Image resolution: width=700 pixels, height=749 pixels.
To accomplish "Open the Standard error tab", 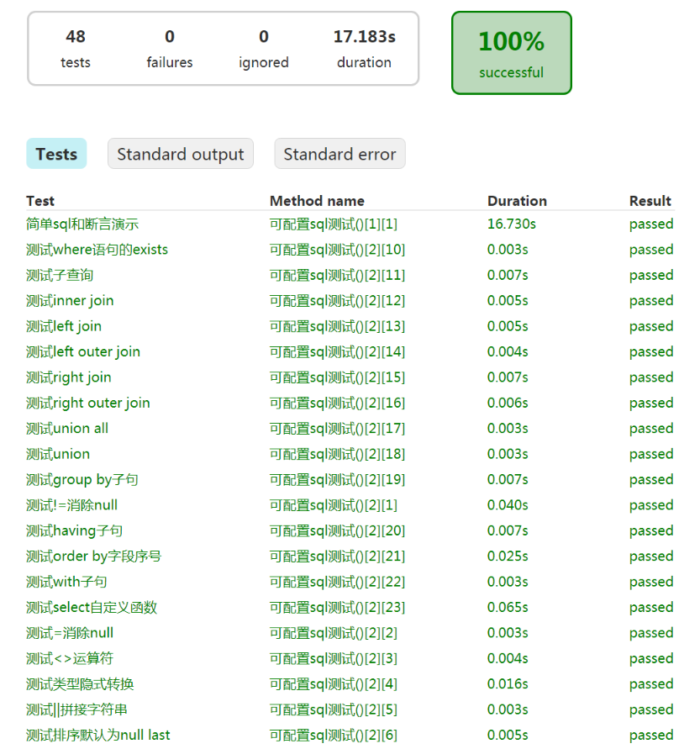I will pyautogui.click(x=339, y=154).
